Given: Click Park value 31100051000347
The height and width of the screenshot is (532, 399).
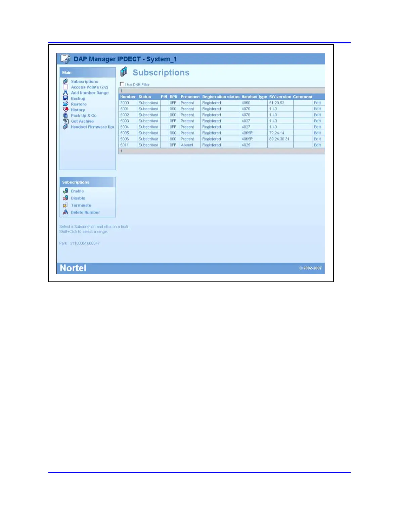Looking at the screenshot, I should [85, 243].
